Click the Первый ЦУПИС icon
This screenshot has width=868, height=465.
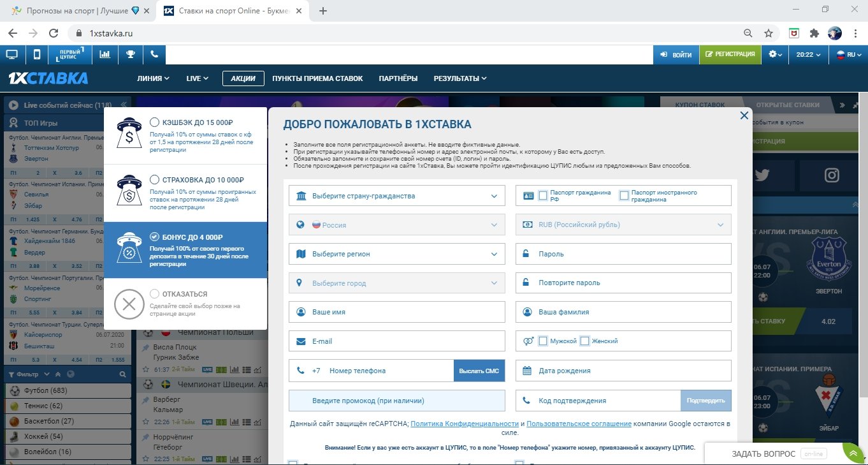coord(70,54)
